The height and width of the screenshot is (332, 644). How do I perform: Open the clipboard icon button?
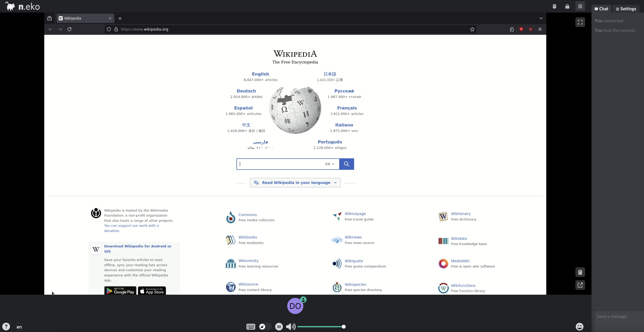(580, 272)
